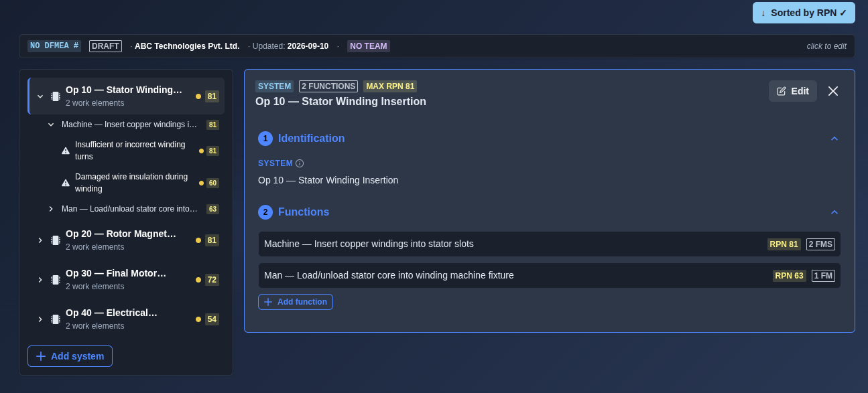Click the RPN 81 badge on Op 10 row
The image size is (868, 393).
pos(212,96)
